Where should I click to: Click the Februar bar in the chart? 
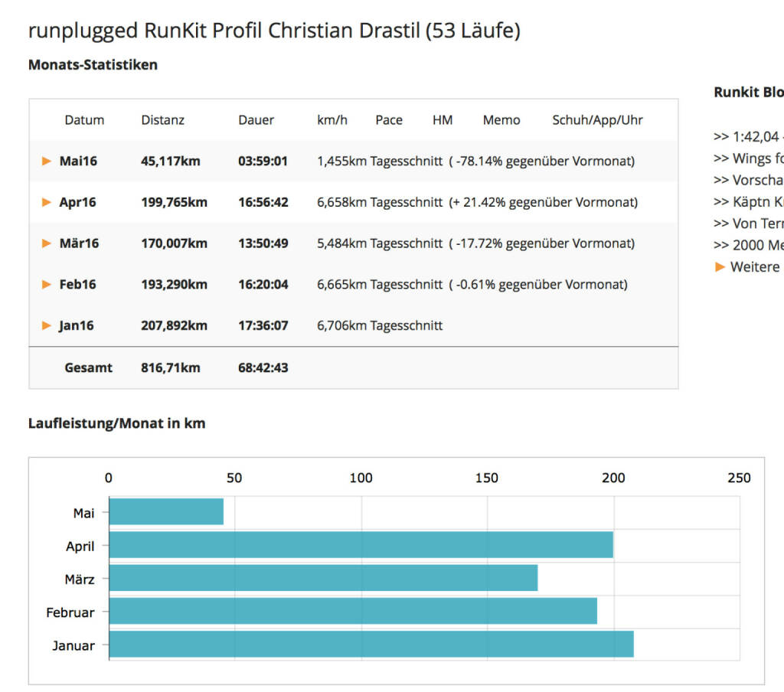[353, 611]
